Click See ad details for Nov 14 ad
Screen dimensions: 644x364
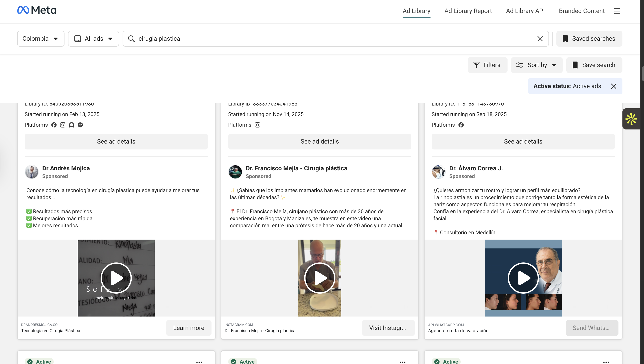pyautogui.click(x=319, y=142)
